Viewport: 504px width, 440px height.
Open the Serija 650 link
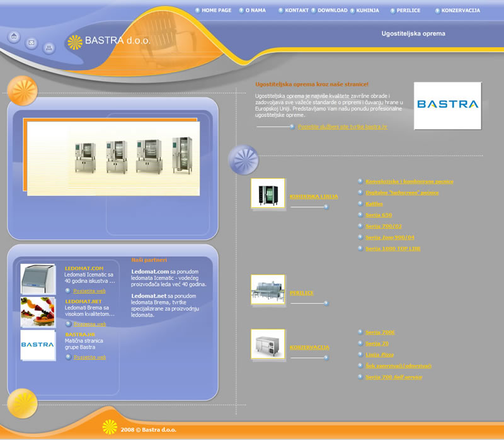(x=379, y=215)
